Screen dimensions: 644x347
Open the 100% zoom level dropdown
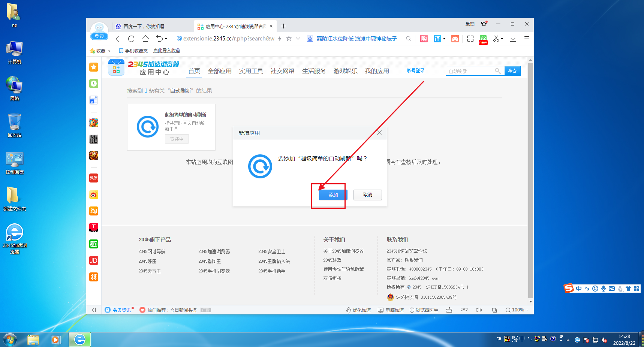tap(517, 310)
